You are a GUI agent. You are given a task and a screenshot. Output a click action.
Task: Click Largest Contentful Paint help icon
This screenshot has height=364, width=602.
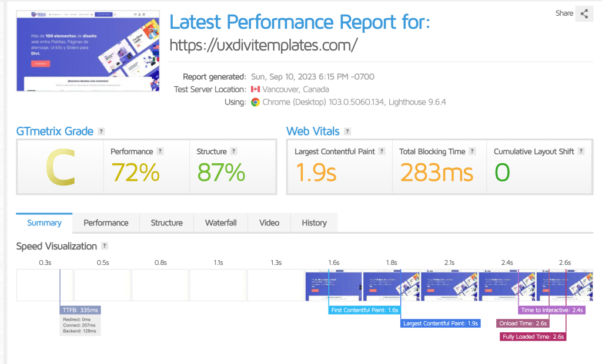(382, 151)
